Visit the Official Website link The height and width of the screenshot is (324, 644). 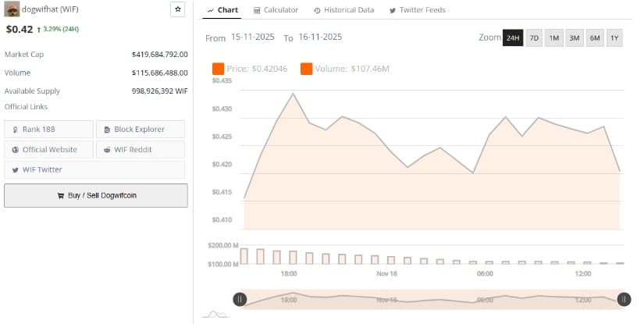click(x=48, y=149)
